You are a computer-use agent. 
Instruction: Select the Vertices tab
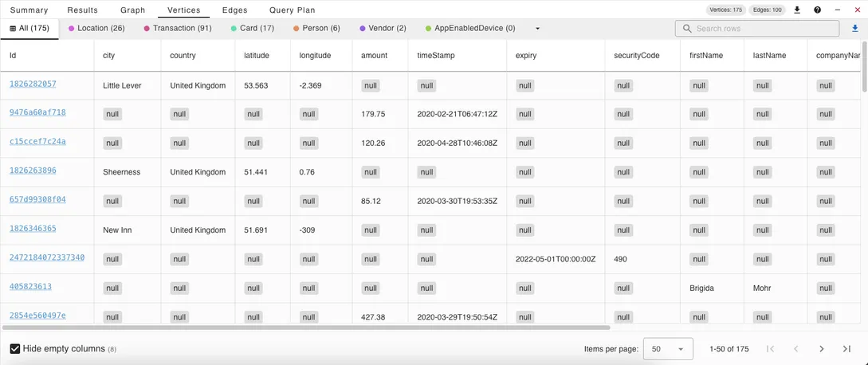pos(184,10)
